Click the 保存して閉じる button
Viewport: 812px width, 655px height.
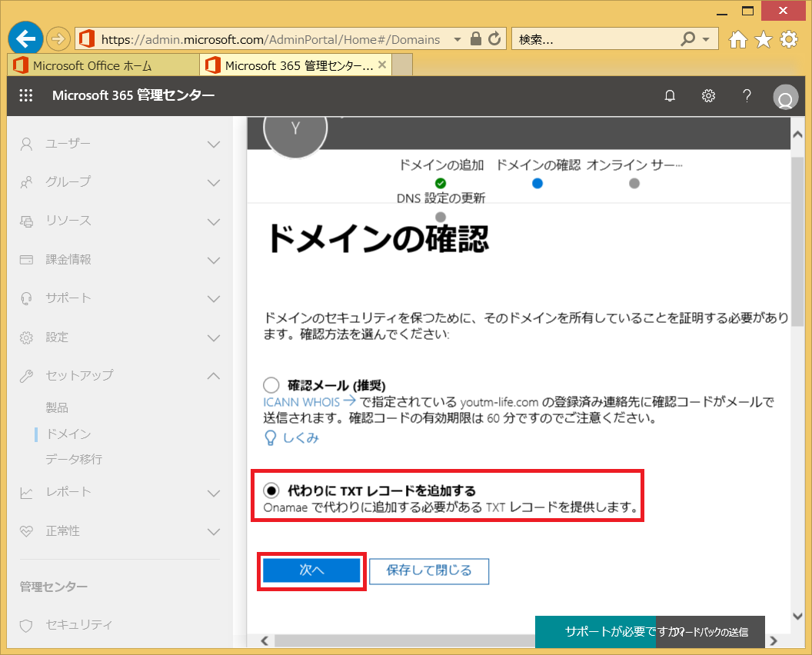[429, 570]
